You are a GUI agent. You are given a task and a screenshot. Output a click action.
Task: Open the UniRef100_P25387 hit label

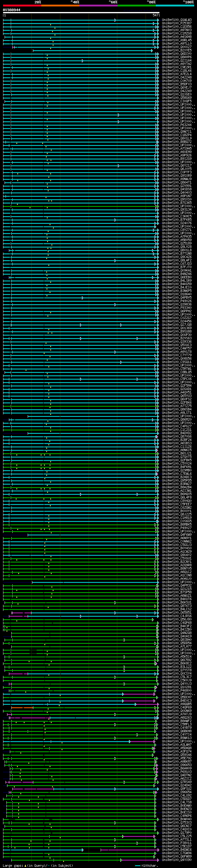coord(176,23)
